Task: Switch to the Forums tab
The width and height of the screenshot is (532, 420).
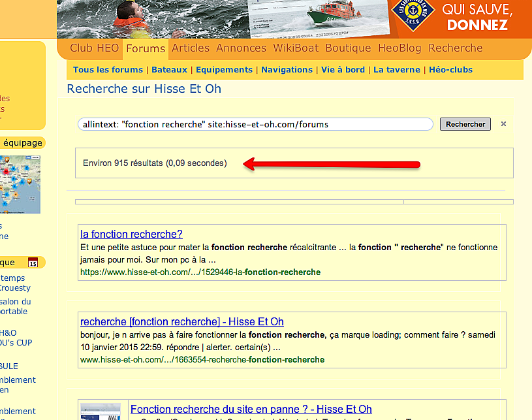Action: tap(146, 49)
